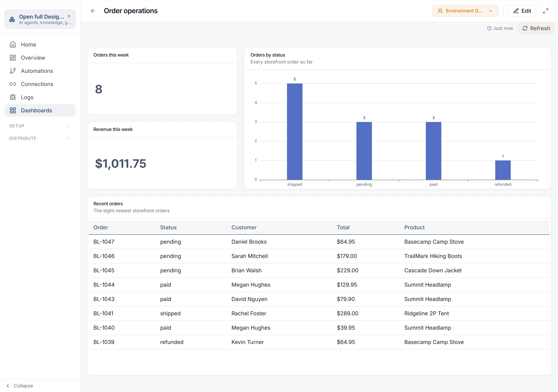
Task: Click order BL-1044 cell
Action: coord(104,285)
